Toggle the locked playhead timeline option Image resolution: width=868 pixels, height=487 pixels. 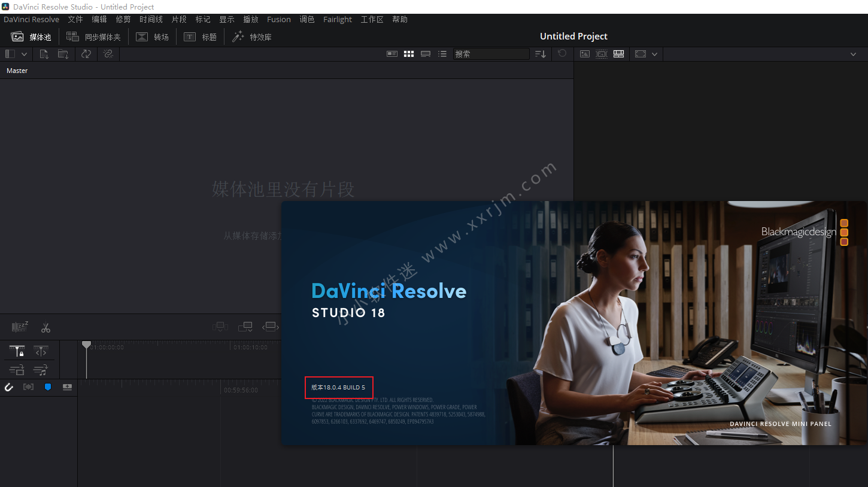point(17,352)
